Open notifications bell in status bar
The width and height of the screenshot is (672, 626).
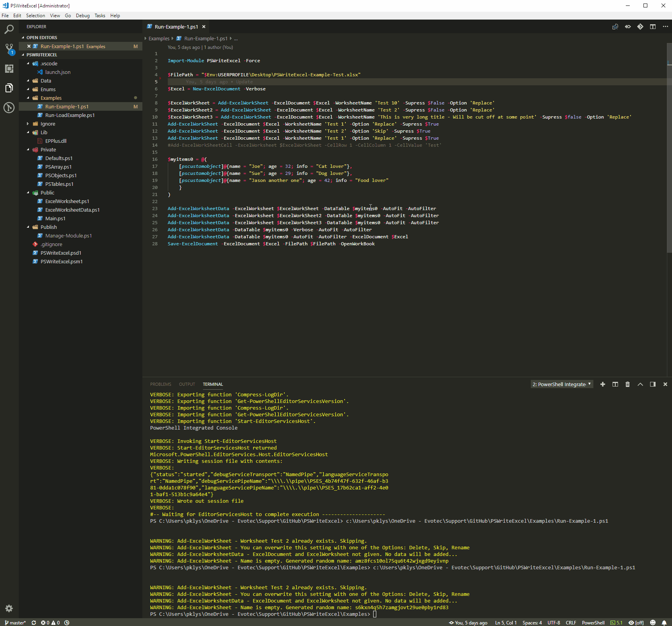point(664,622)
